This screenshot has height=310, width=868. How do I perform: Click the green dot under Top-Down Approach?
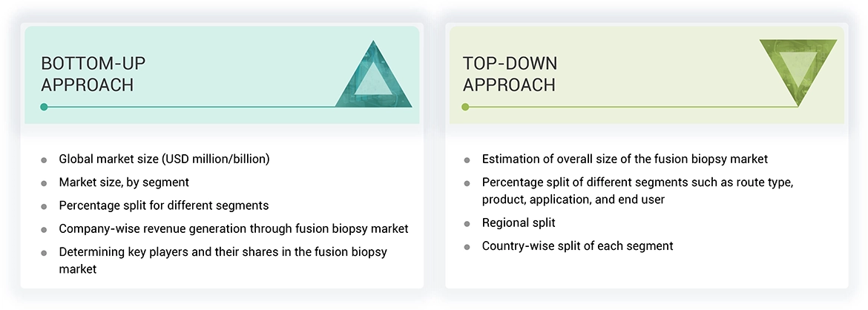[x=466, y=107]
